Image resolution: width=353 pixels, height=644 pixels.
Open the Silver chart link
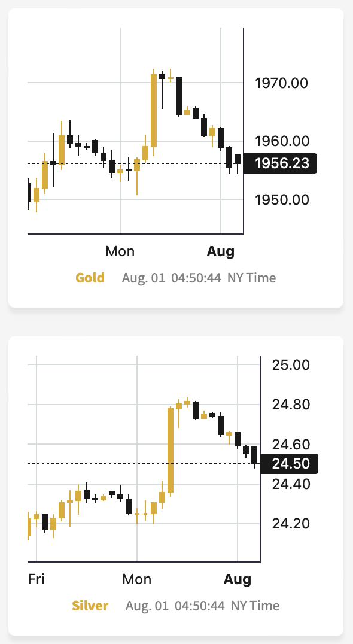pyautogui.click(x=90, y=606)
